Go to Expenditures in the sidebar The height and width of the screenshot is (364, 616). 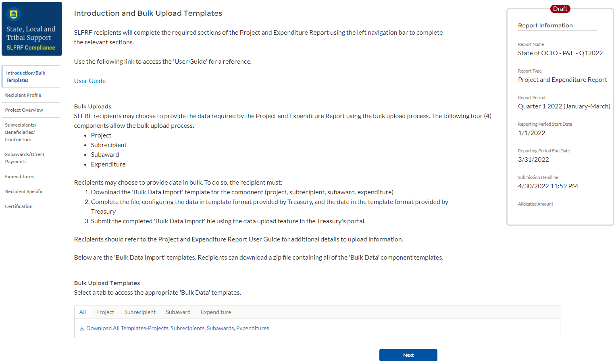(x=20, y=177)
